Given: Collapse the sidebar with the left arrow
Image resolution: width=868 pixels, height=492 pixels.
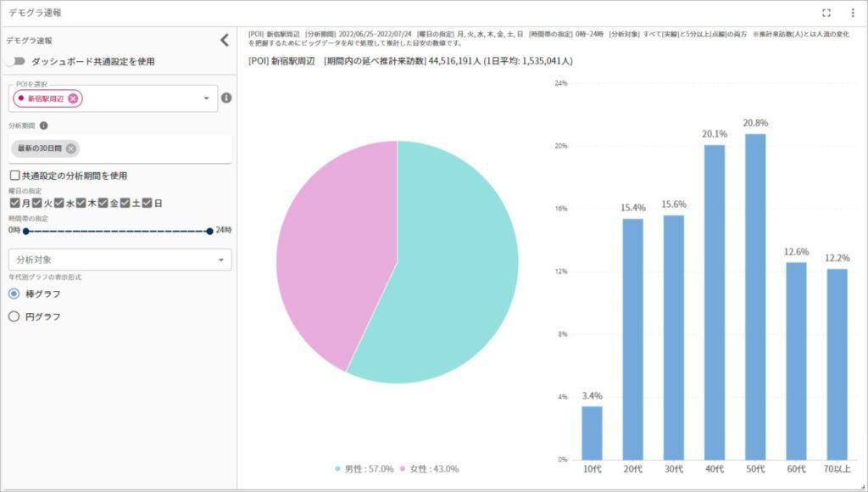Looking at the screenshot, I should coord(225,38).
